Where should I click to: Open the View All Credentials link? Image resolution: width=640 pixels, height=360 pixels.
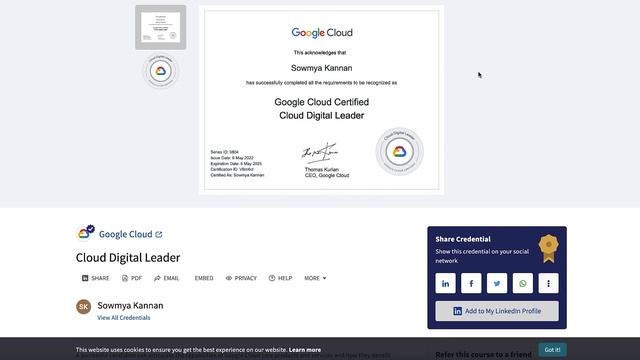[x=124, y=318]
